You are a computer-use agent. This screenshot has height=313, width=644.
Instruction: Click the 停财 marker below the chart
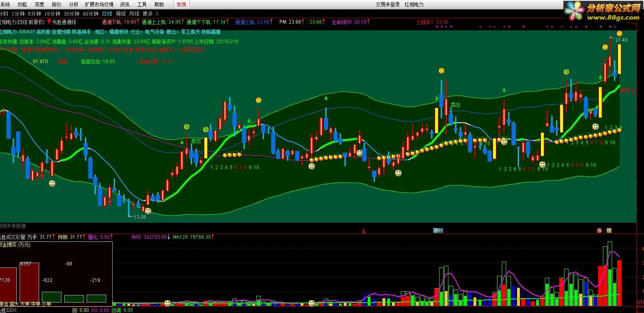438,230
